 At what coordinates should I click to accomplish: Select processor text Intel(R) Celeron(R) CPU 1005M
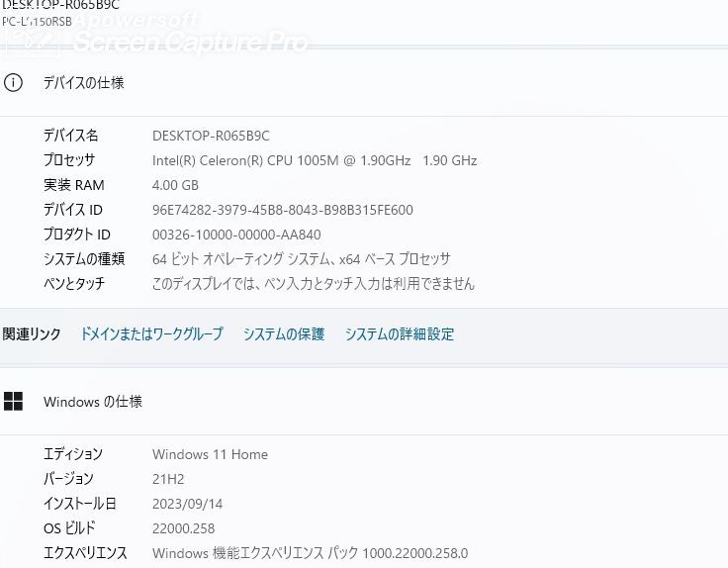click(x=245, y=160)
